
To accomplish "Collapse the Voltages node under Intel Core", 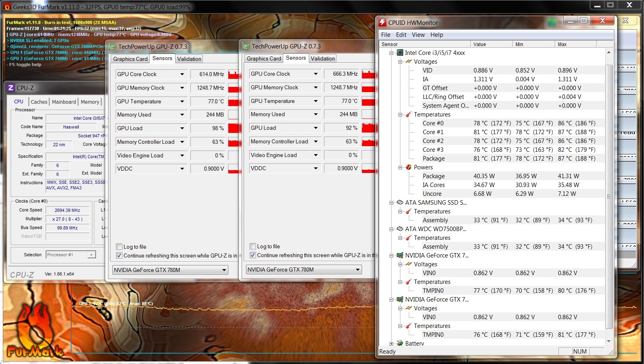I will 400,62.
